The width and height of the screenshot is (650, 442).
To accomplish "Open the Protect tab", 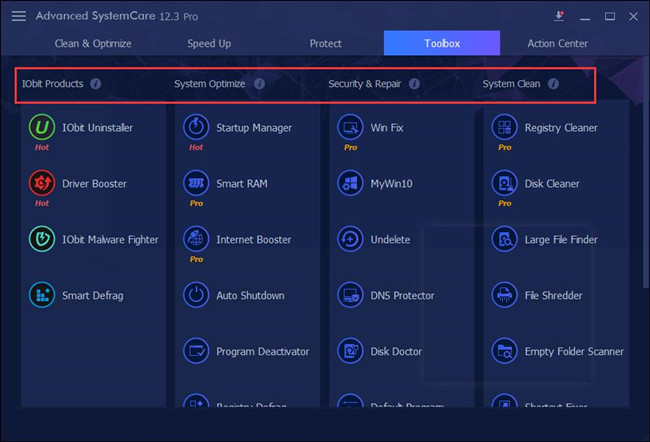I will click(x=325, y=44).
